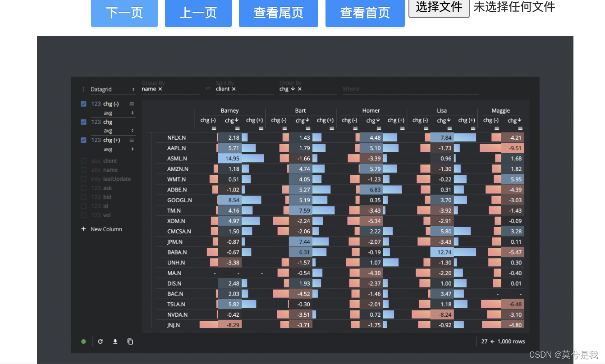Click the copy to clipboard icon

pos(130,341)
